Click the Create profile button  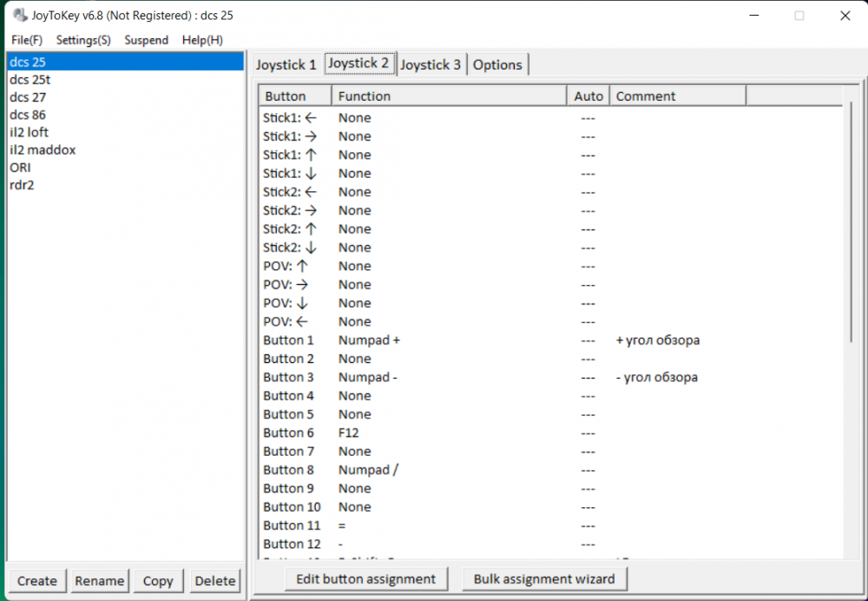[x=36, y=581]
